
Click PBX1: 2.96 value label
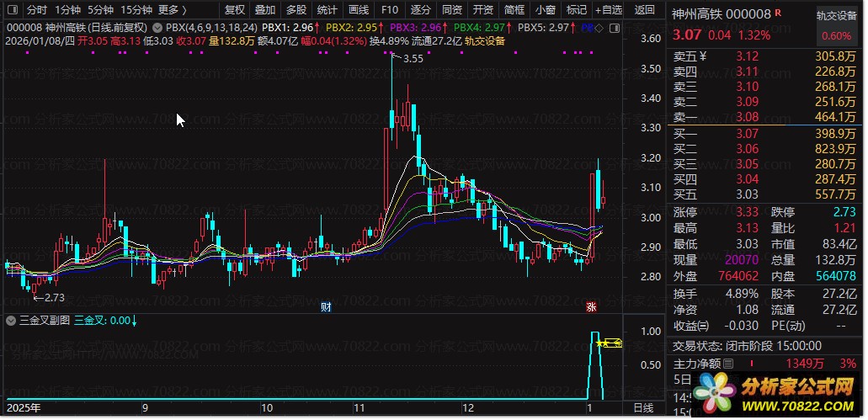tap(288, 27)
